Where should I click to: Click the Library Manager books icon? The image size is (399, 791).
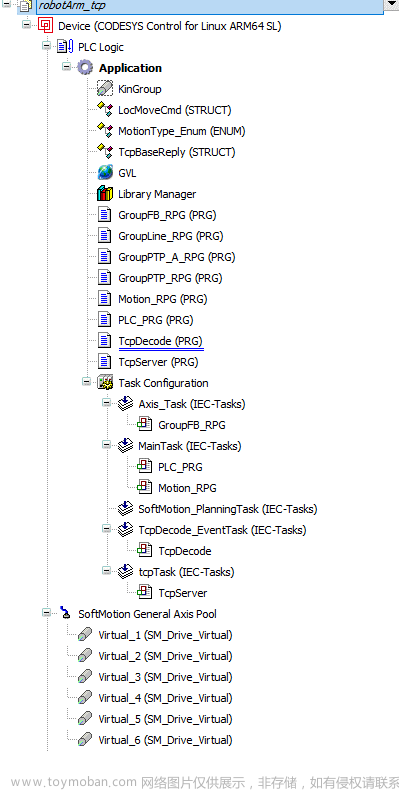click(x=104, y=194)
